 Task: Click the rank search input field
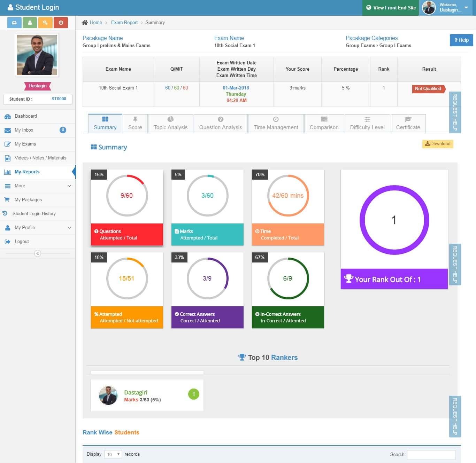431,455
